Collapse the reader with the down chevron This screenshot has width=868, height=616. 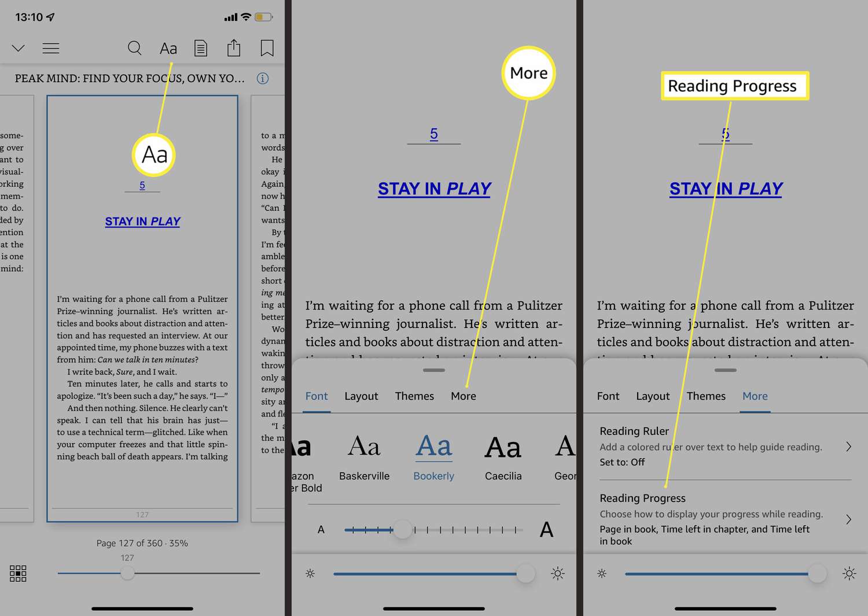[18, 48]
